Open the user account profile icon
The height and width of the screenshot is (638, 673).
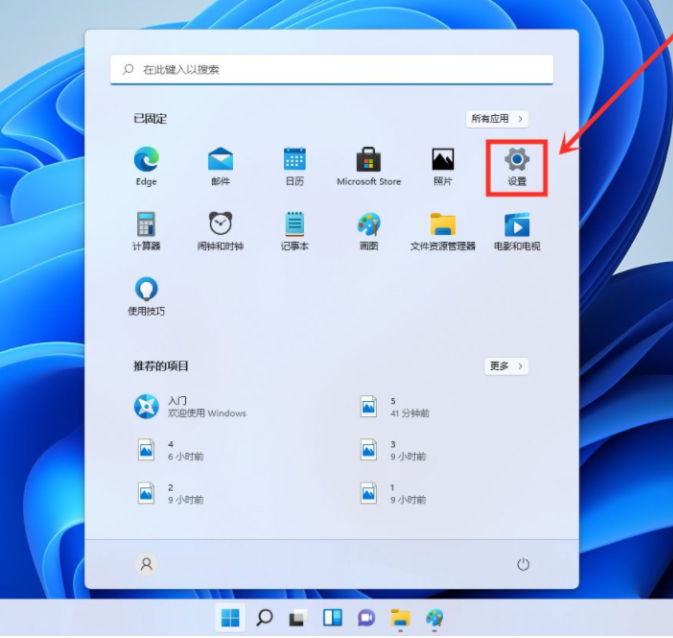pyautogui.click(x=146, y=564)
